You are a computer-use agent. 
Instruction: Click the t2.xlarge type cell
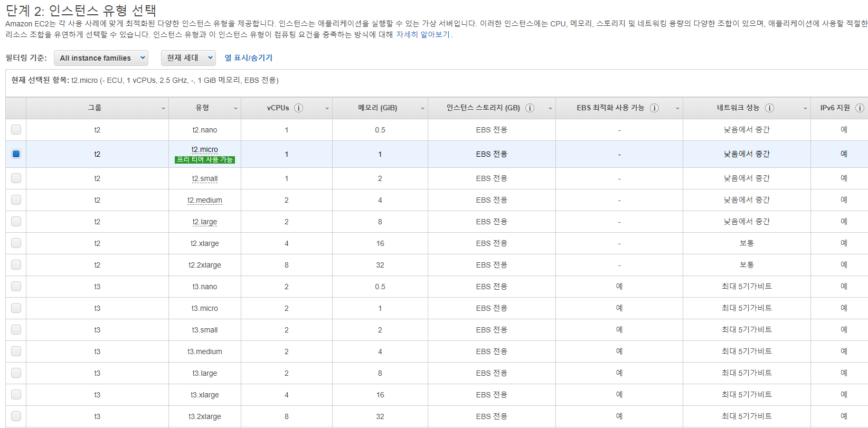[205, 243]
